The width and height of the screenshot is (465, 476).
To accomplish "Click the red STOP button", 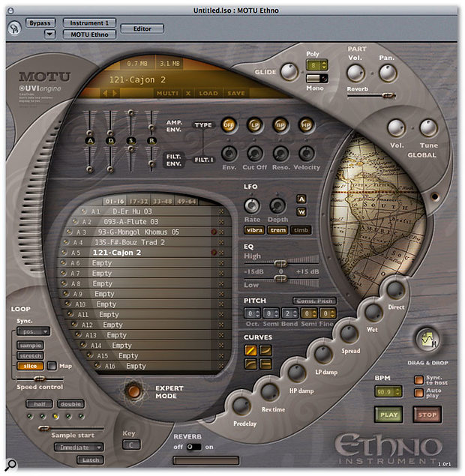I will [427, 415].
